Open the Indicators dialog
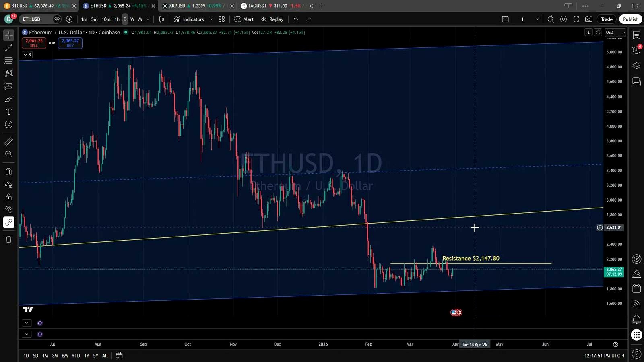The width and height of the screenshot is (644, 362). (x=189, y=19)
